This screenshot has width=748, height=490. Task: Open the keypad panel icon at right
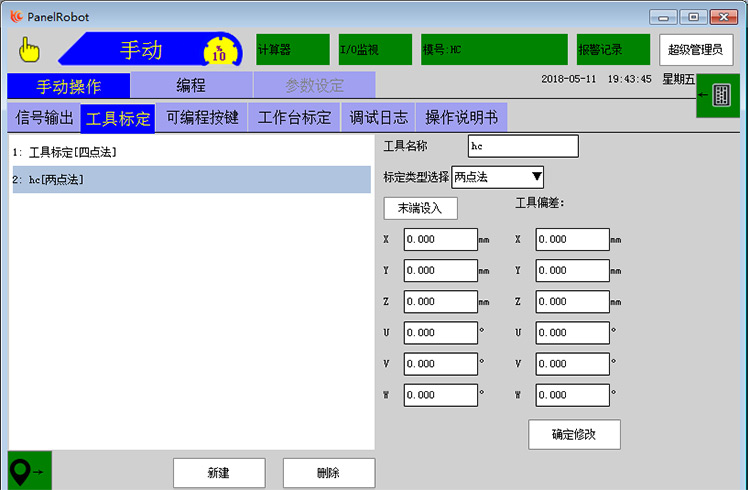[720, 95]
